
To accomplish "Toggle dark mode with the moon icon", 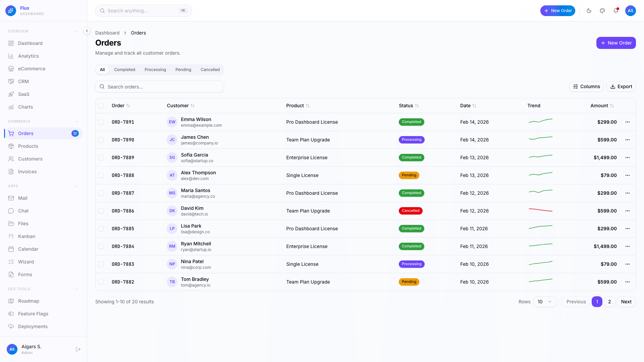I will coord(589,11).
